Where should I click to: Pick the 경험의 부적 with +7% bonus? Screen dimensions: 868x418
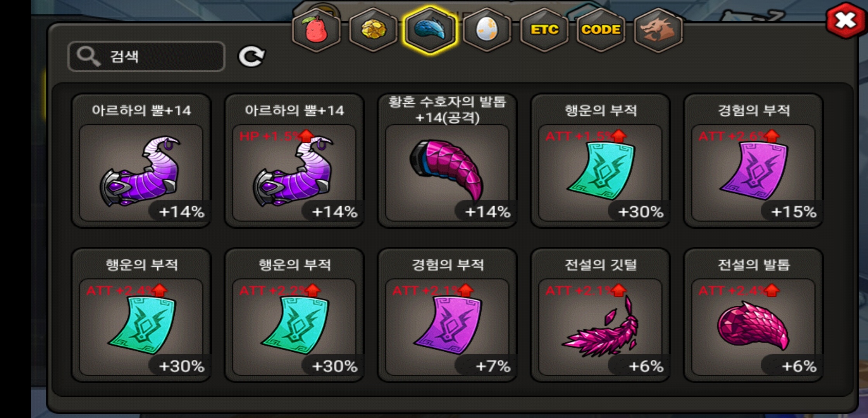pos(448,315)
